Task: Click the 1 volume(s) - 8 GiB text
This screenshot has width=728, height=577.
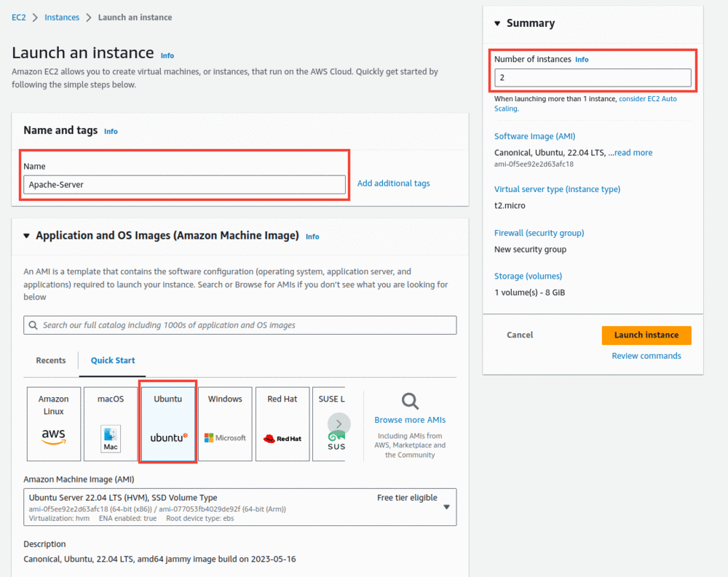Action: 529,293
